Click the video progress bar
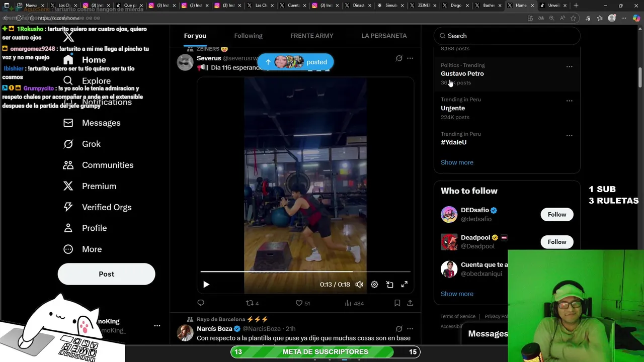Image resolution: width=644 pixels, height=362 pixels. click(x=305, y=271)
